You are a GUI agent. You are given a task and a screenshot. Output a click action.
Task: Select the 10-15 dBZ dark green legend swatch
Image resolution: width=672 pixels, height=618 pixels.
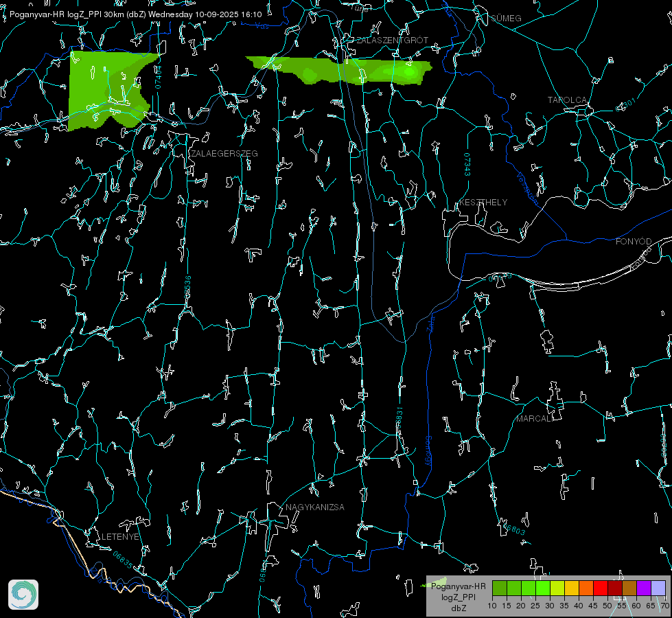click(x=500, y=588)
